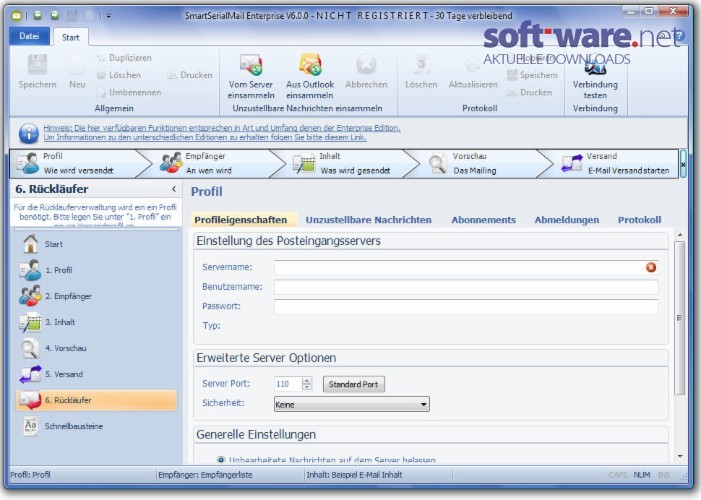
Task: Click Verbindung testen icon
Action: [x=595, y=67]
